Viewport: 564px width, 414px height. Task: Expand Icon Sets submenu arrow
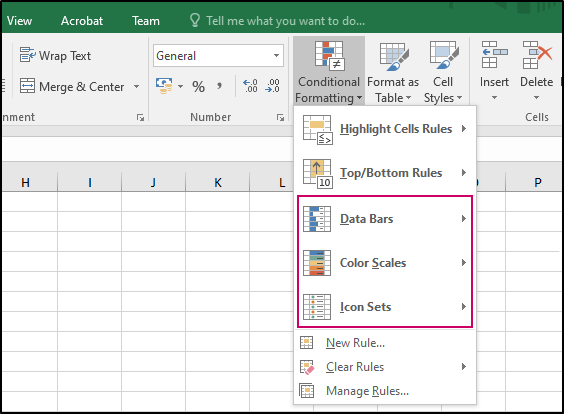(x=464, y=306)
